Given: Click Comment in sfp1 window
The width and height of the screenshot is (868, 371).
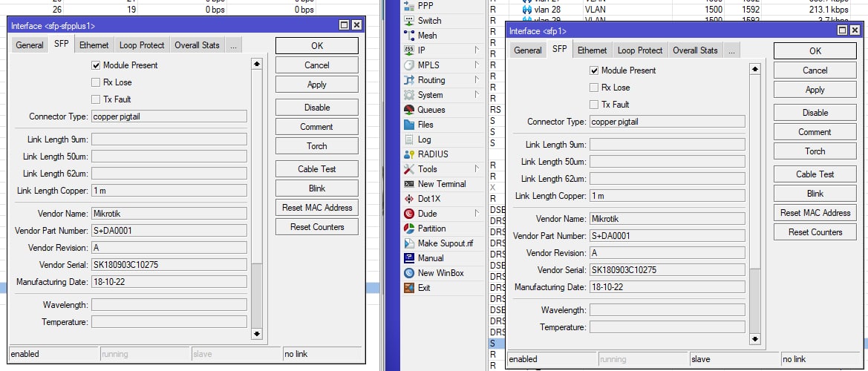Looking at the screenshot, I should pos(815,132).
